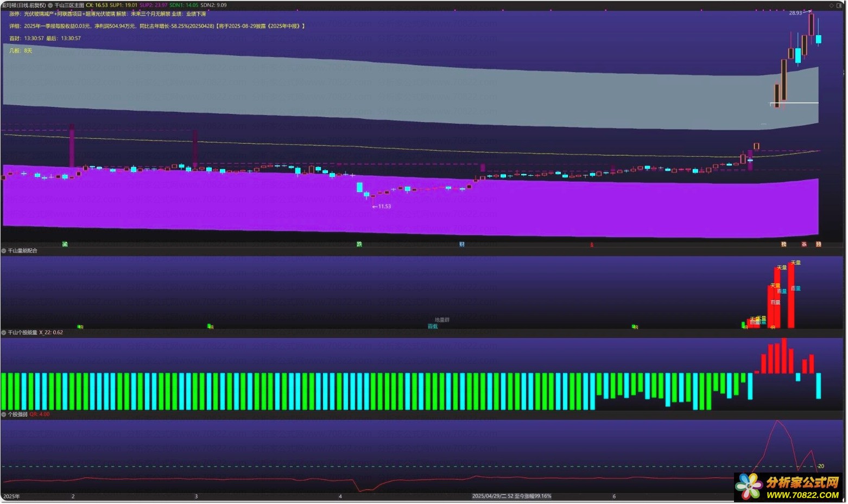
Task: Click the topmost 天量 volume bar label
Action: coord(795,263)
